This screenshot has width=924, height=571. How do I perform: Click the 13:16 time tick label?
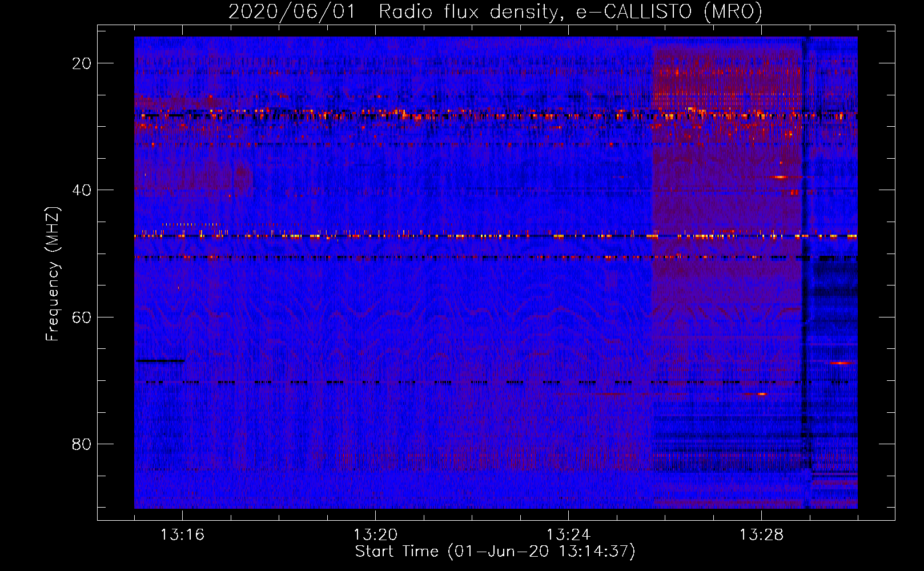coord(182,535)
